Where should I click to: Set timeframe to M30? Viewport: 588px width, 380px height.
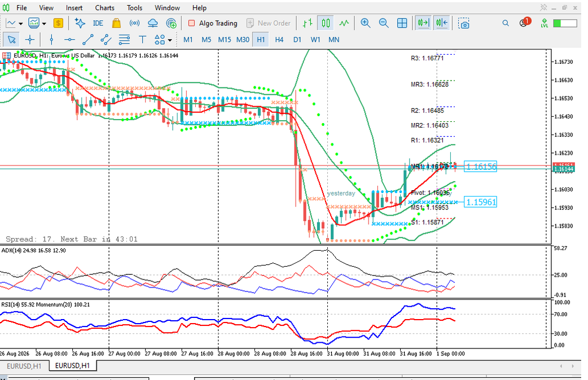click(x=243, y=40)
